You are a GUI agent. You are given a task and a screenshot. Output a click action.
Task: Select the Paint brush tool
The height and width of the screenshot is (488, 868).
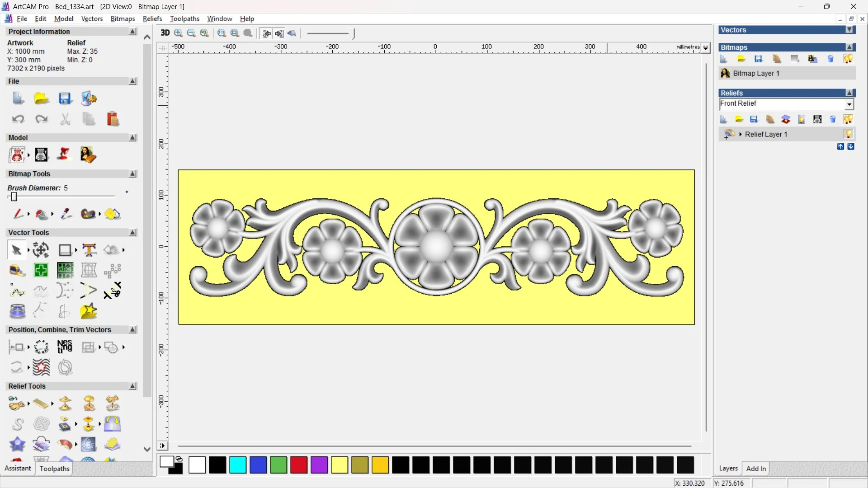(x=18, y=214)
